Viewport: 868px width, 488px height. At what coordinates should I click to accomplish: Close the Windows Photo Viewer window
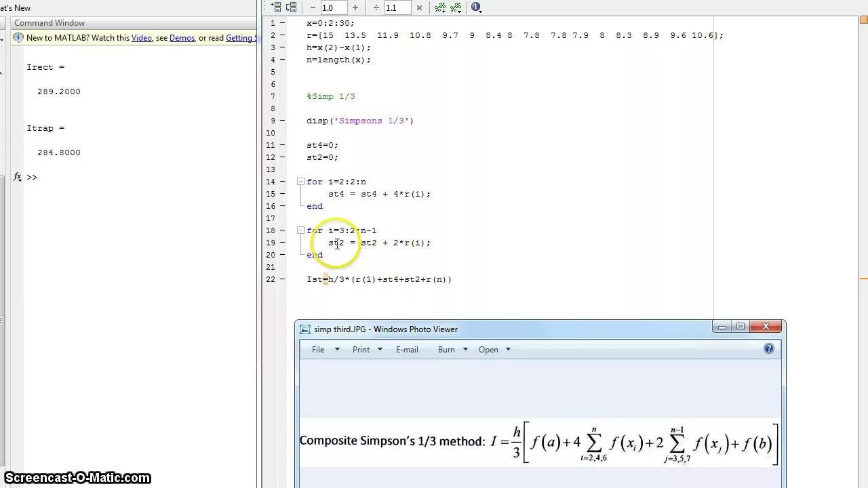coord(766,327)
